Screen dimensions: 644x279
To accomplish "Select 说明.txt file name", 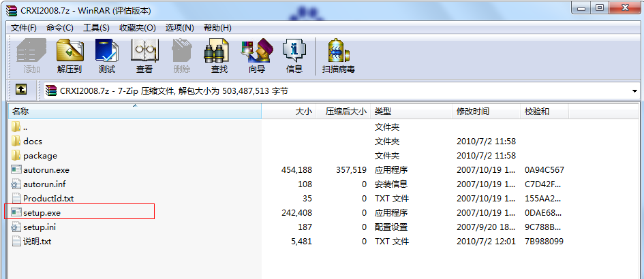I will [37, 242].
